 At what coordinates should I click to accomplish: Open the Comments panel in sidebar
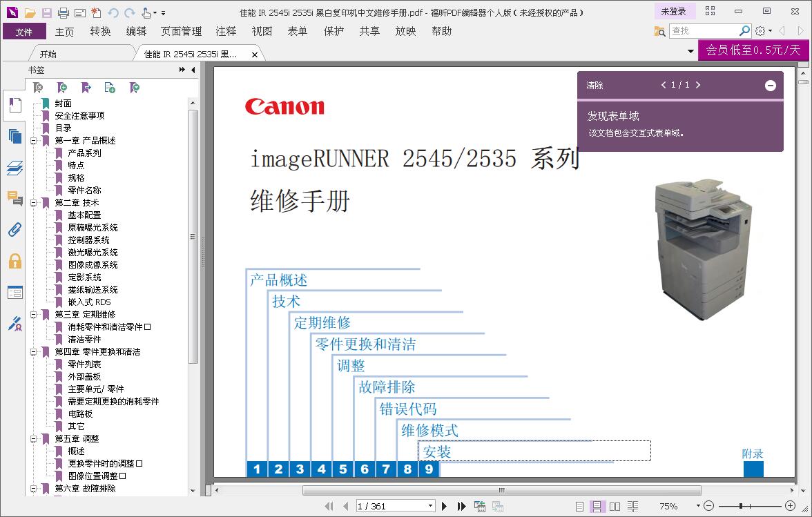pos(15,198)
